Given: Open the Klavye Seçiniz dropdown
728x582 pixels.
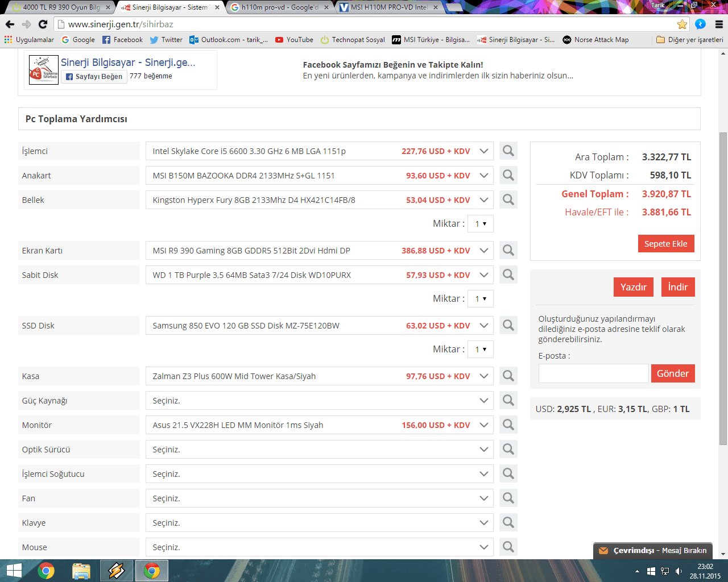Looking at the screenshot, I should click(320, 522).
